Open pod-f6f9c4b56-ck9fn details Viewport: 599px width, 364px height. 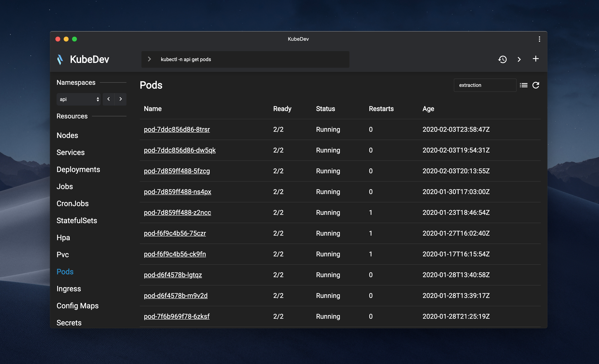(x=175, y=254)
